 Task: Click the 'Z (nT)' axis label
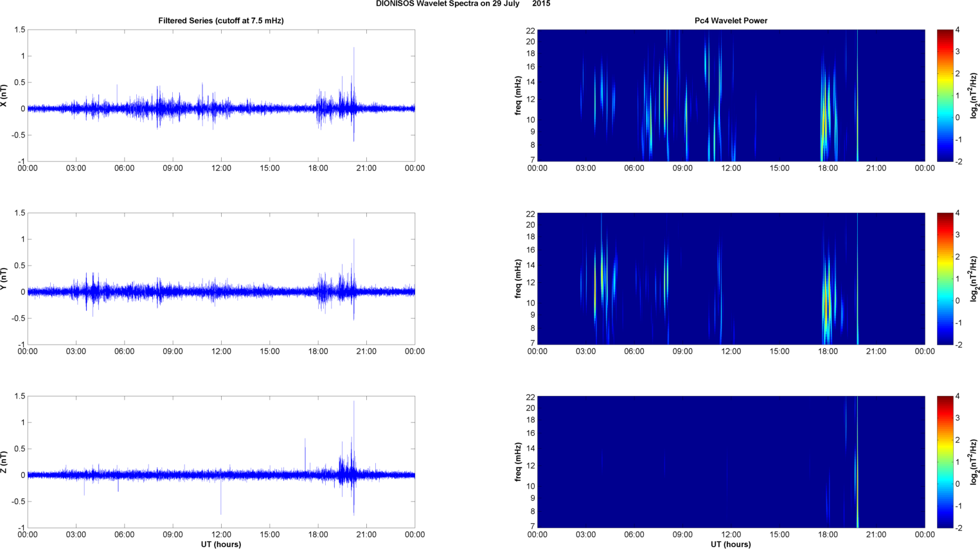click(x=4, y=462)
